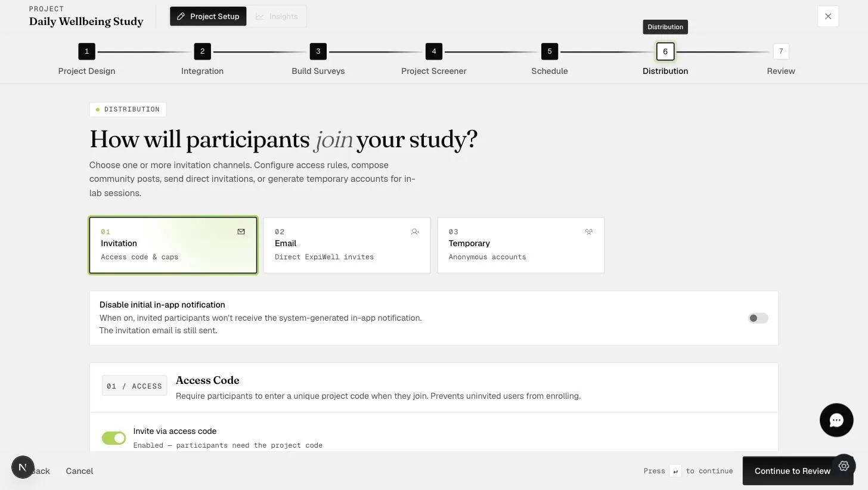Image resolution: width=868 pixels, height=490 pixels.
Task: Select the Email channel card
Action: (x=347, y=246)
